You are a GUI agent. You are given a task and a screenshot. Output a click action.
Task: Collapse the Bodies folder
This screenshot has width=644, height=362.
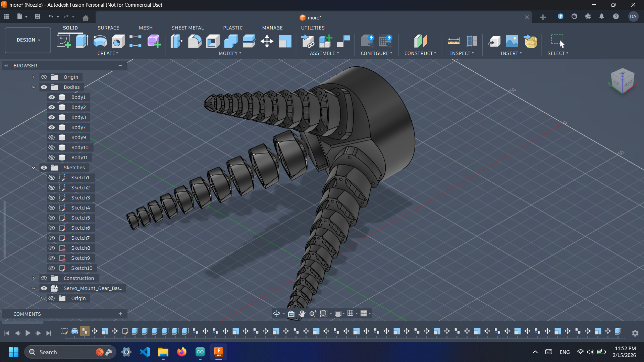coord(34,87)
